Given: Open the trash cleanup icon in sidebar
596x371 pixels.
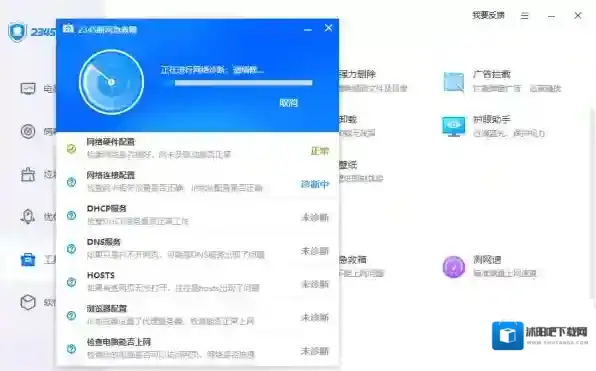Looking at the screenshot, I should coord(28,174).
